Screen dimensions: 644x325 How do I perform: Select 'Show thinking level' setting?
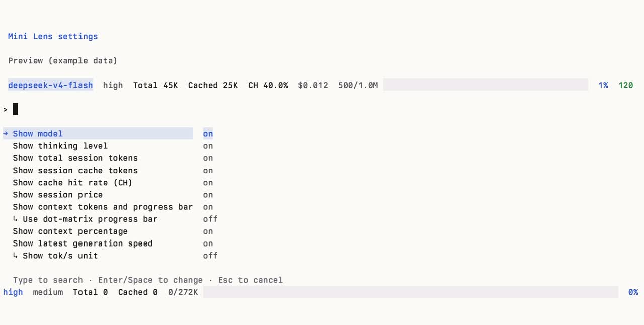coord(60,146)
